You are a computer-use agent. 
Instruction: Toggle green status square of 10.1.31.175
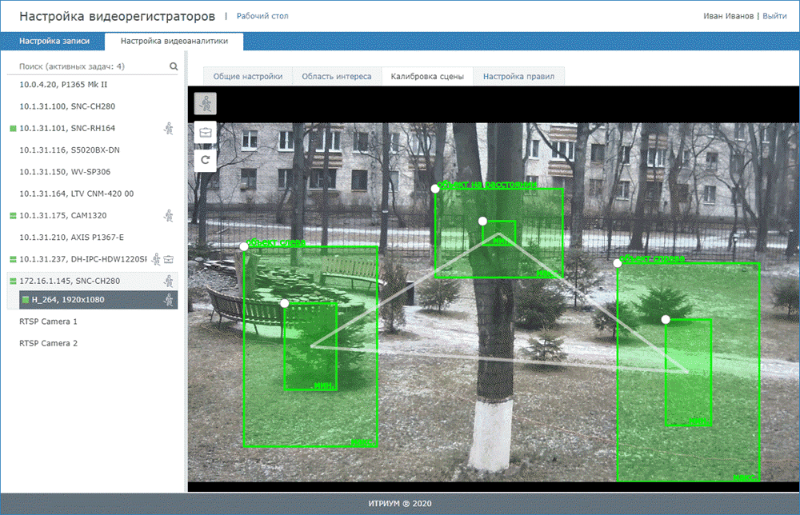coord(13,215)
